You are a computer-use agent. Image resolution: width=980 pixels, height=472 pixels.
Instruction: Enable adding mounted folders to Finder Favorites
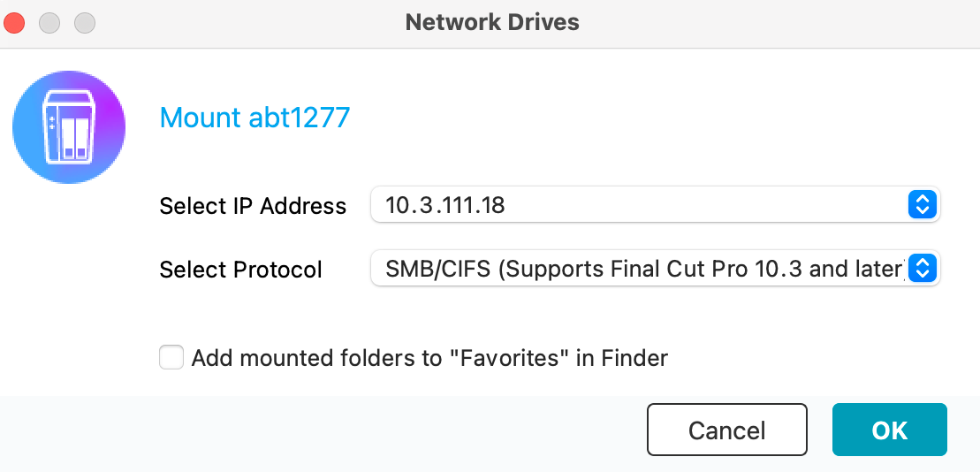[x=171, y=358]
